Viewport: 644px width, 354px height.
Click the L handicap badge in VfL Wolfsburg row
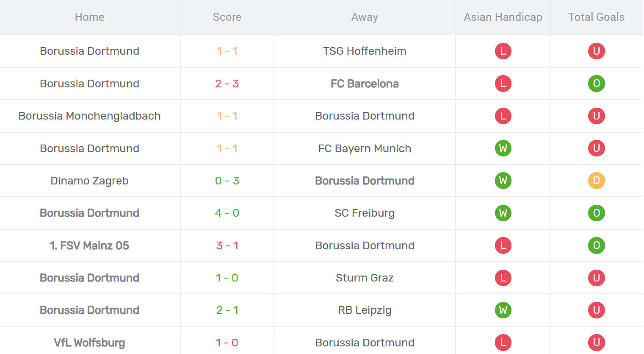(503, 343)
